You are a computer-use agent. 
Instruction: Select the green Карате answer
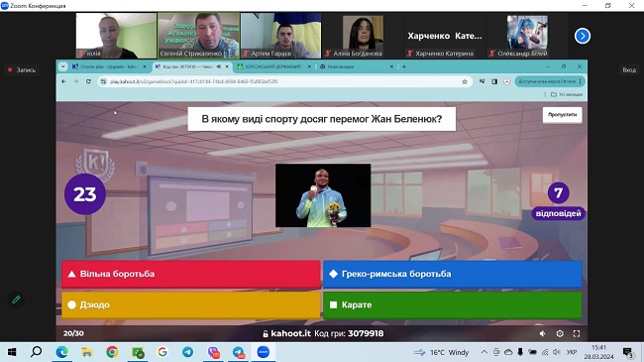[x=452, y=304]
